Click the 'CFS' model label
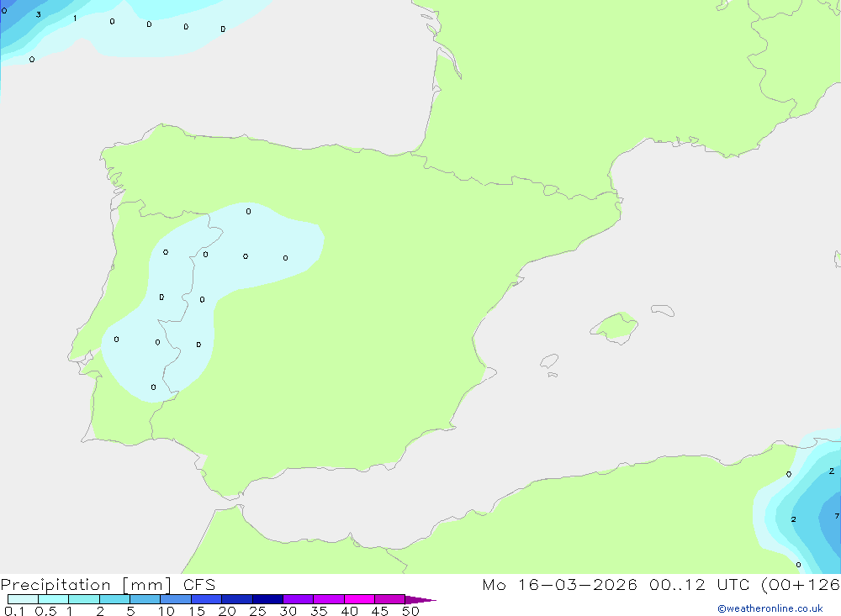 (x=199, y=585)
